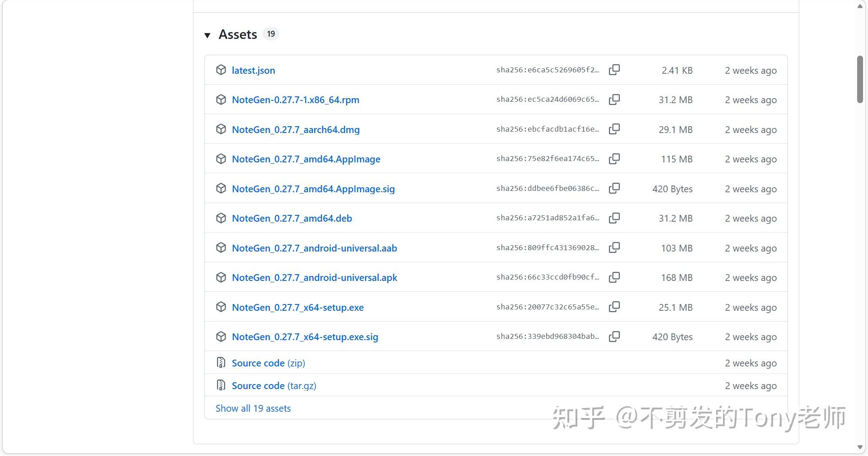Click the 29.1 MB file size
868x456 pixels.
(x=675, y=129)
